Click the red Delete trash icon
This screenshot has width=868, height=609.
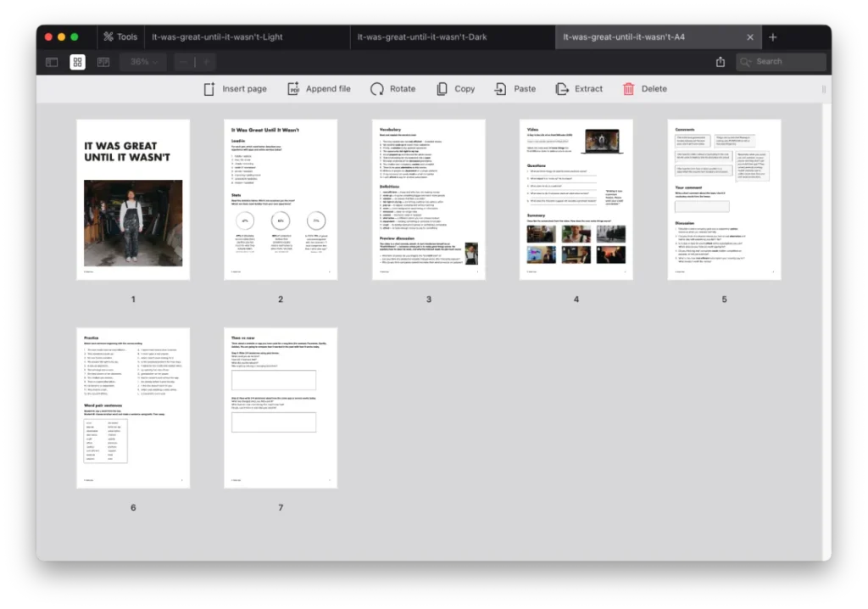[x=628, y=89]
